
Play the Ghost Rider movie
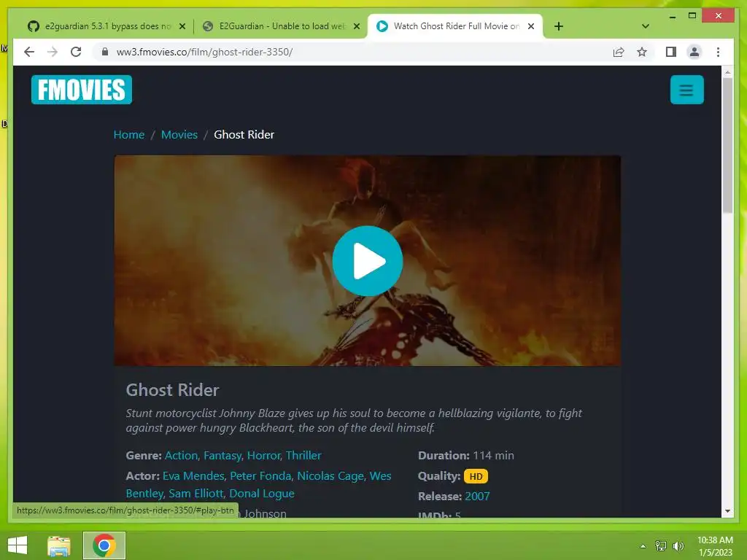coord(368,261)
